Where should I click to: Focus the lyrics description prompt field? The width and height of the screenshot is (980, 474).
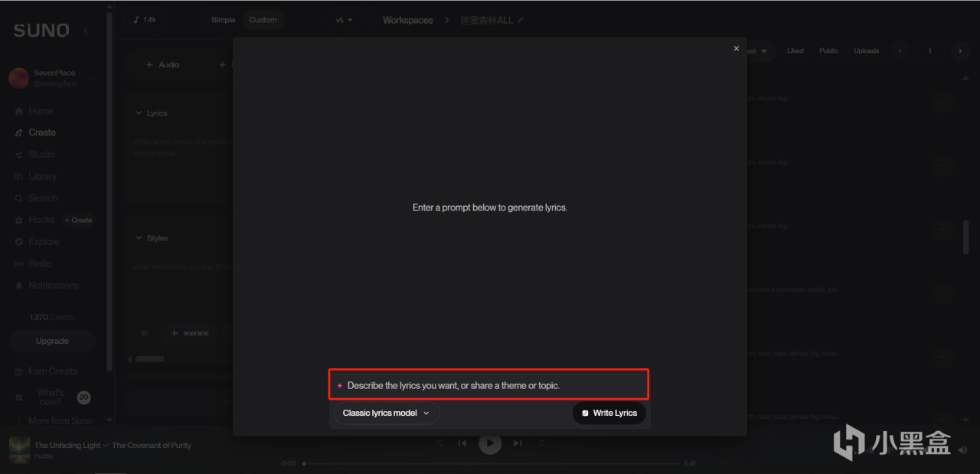tap(489, 384)
